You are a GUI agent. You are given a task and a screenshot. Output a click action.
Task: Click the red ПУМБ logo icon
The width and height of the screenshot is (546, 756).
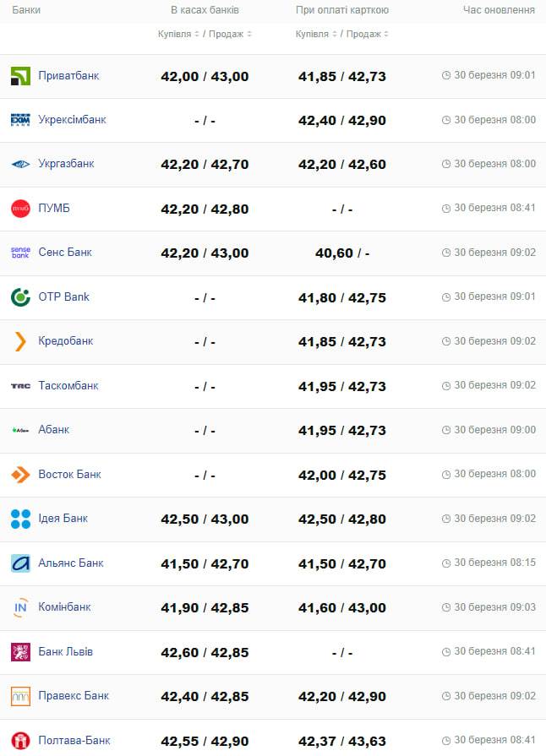pos(20,209)
